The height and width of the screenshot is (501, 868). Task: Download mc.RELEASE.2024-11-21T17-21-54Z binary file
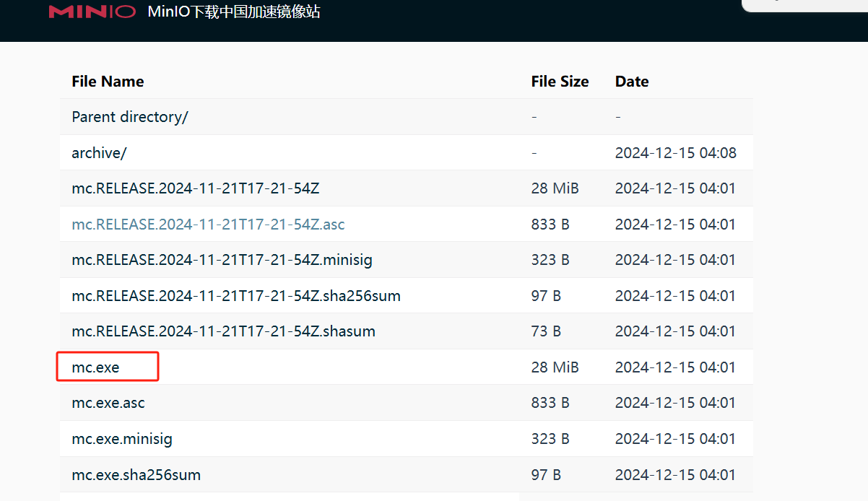tap(195, 188)
